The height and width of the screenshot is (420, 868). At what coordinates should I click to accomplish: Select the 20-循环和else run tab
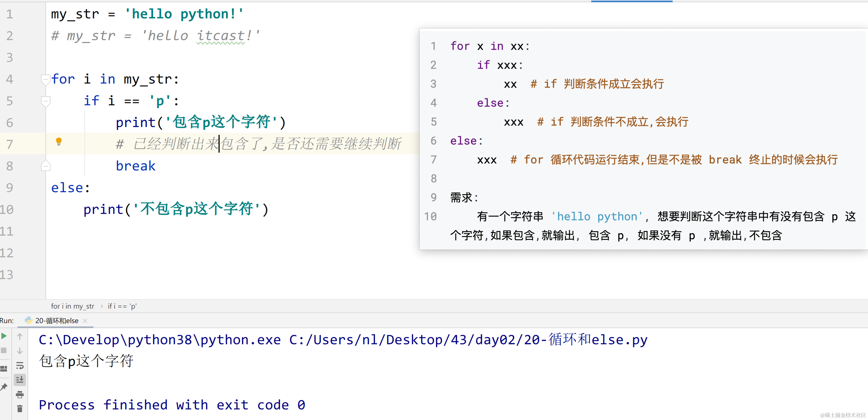click(x=57, y=321)
